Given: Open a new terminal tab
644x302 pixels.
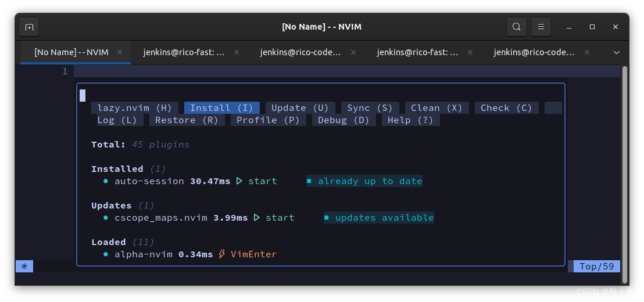Looking at the screenshot, I should point(29,27).
